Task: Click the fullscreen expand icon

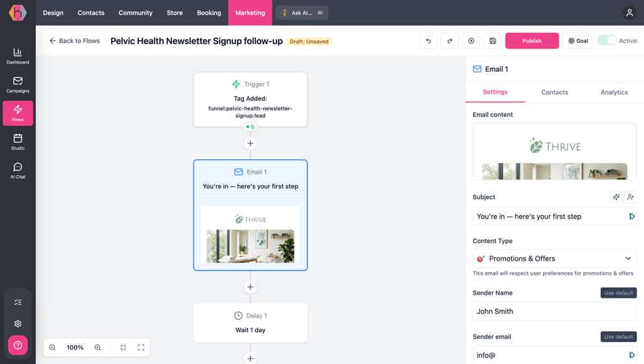Action: 141,348
